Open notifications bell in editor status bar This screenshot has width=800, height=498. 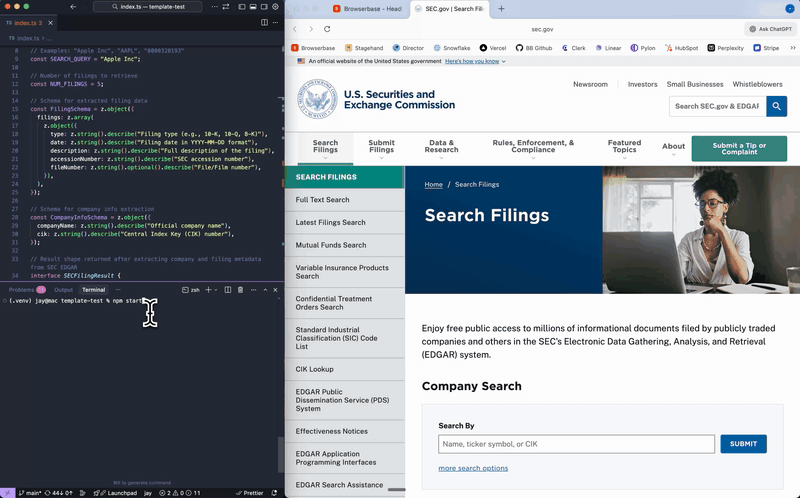274,493
